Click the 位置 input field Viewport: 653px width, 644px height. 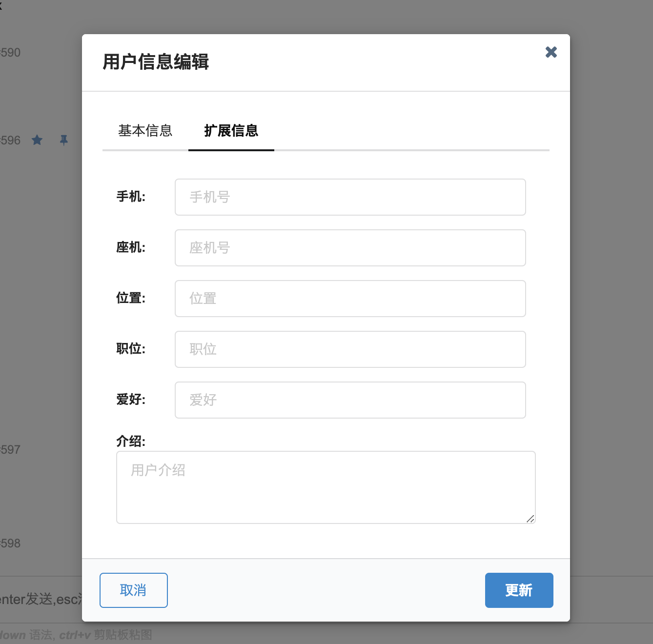click(x=350, y=299)
